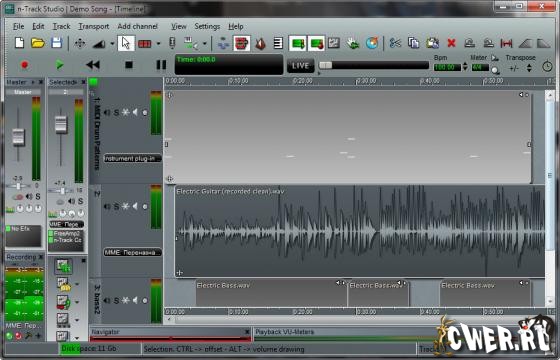Open a song via the folder icon
The width and height of the screenshot is (560, 360).
pyautogui.click(x=38, y=43)
